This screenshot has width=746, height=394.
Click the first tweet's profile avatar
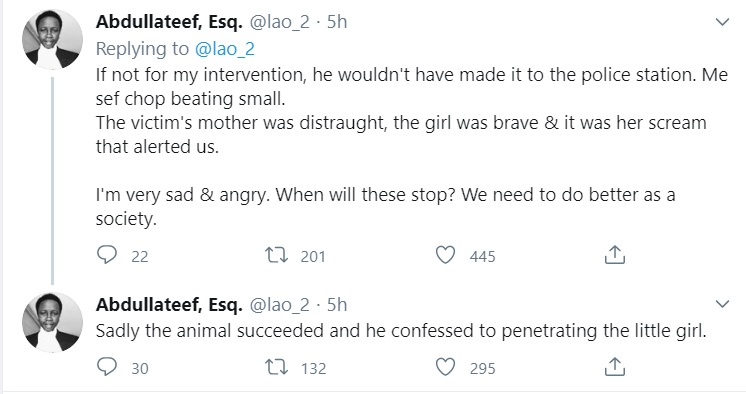tap(52, 39)
